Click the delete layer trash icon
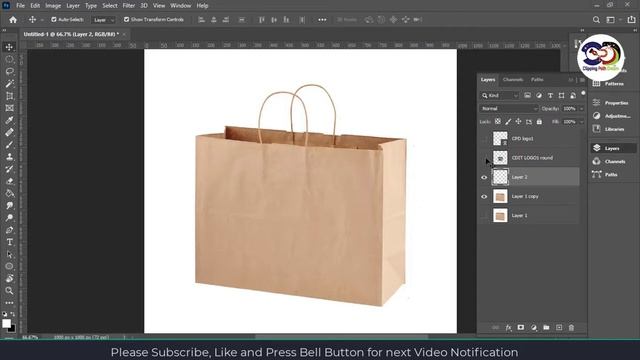Screen dimensions: 640x360 (571, 327)
